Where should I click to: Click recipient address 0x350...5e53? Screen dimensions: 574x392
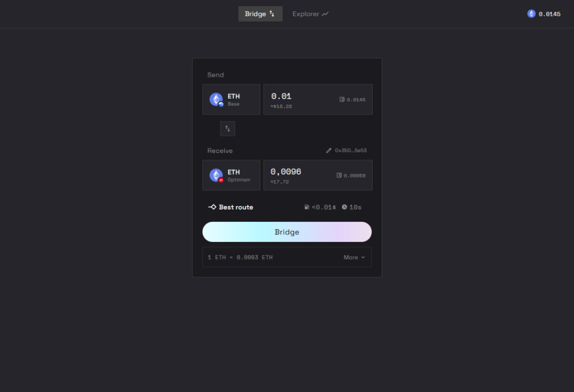351,151
